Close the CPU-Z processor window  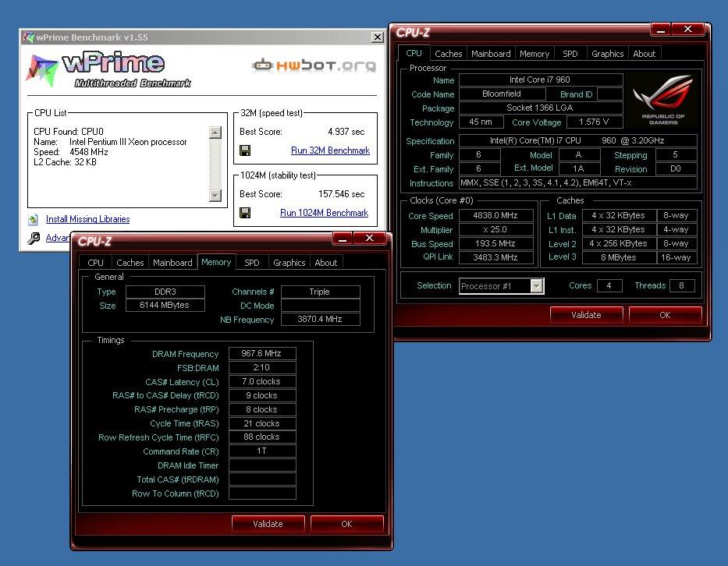[688, 30]
